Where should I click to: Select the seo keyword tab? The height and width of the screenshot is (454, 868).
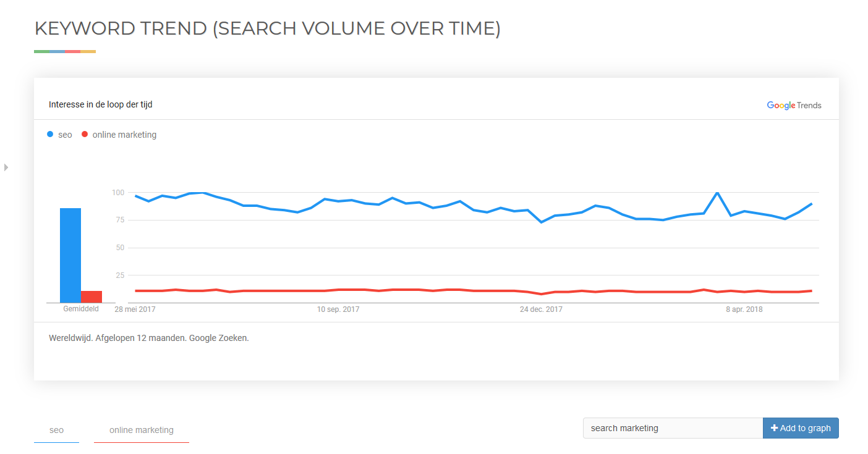coord(56,430)
